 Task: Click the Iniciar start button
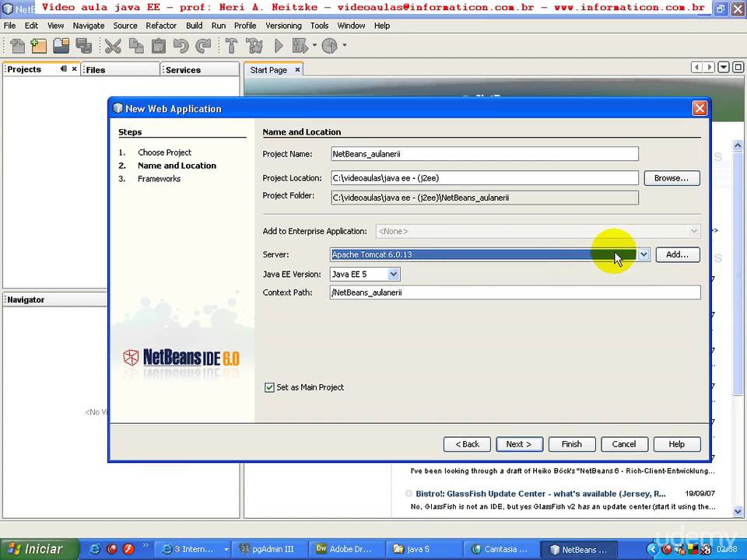click(39, 549)
